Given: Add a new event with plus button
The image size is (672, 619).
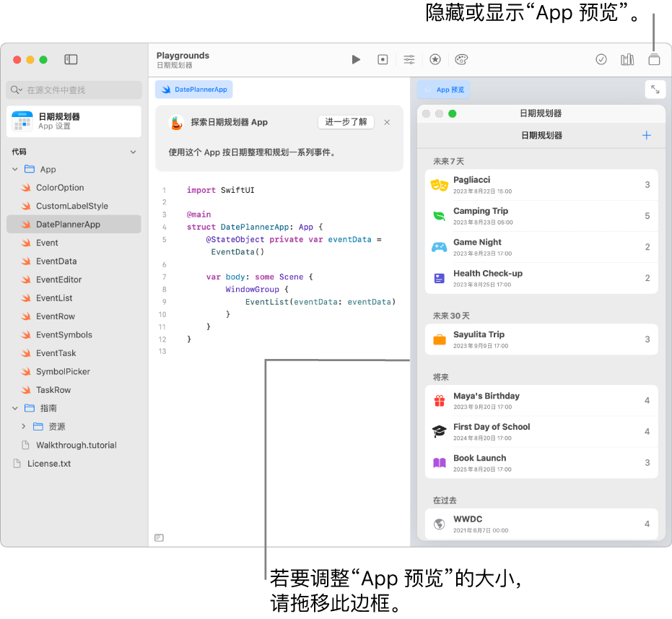Looking at the screenshot, I should pyautogui.click(x=647, y=136).
